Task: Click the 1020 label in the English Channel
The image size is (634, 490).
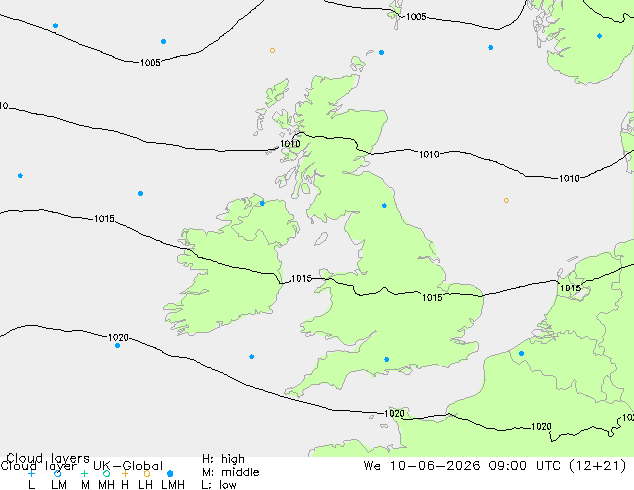Action: tap(394, 414)
